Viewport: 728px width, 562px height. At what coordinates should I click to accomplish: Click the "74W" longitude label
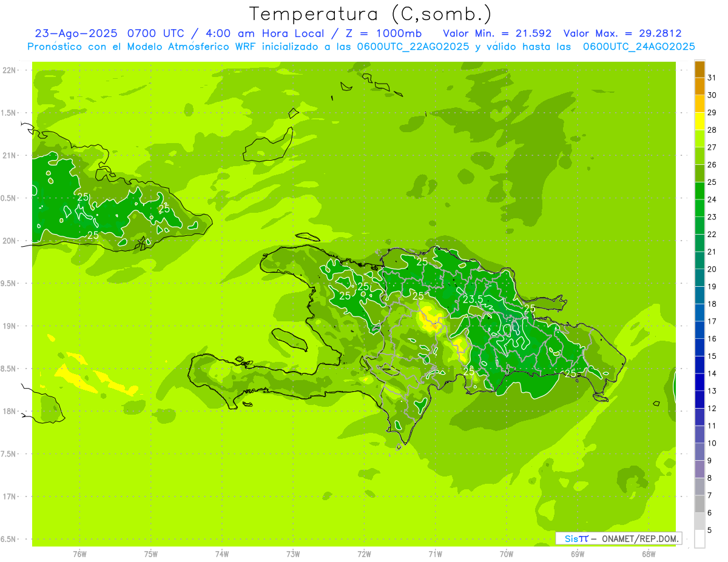click(222, 554)
